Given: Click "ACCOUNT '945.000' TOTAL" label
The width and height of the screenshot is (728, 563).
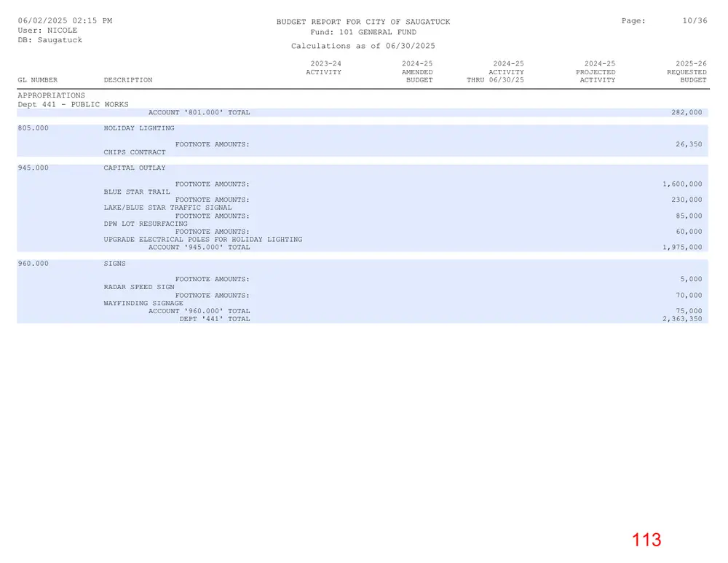Looking at the screenshot, I should [199, 248].
